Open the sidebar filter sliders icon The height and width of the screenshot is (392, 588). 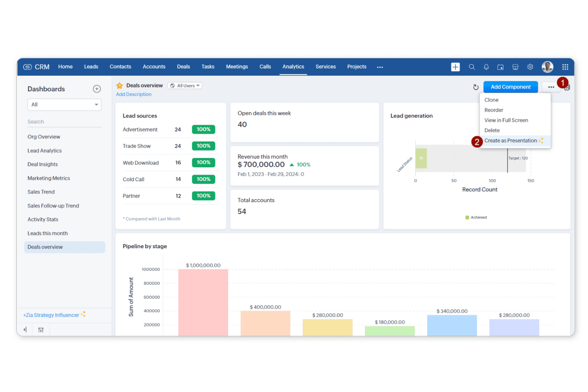tap(41, 330)
